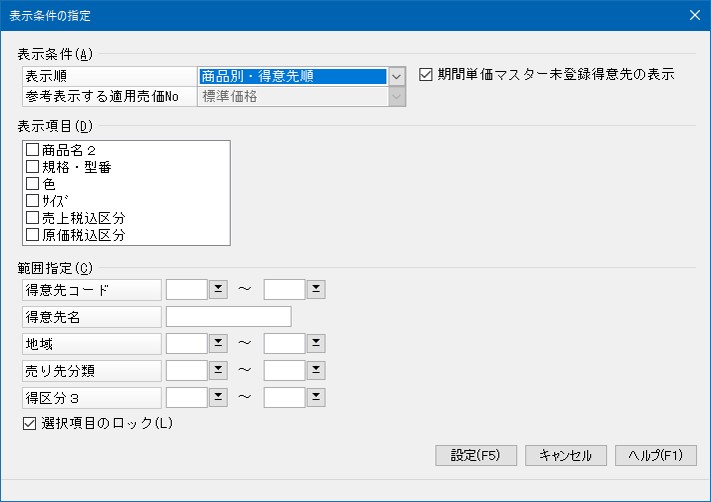The height and width of the screenshot is (502, 711).
Task: Open lookup for 地域 start value
Action: [x=218, y=343]
